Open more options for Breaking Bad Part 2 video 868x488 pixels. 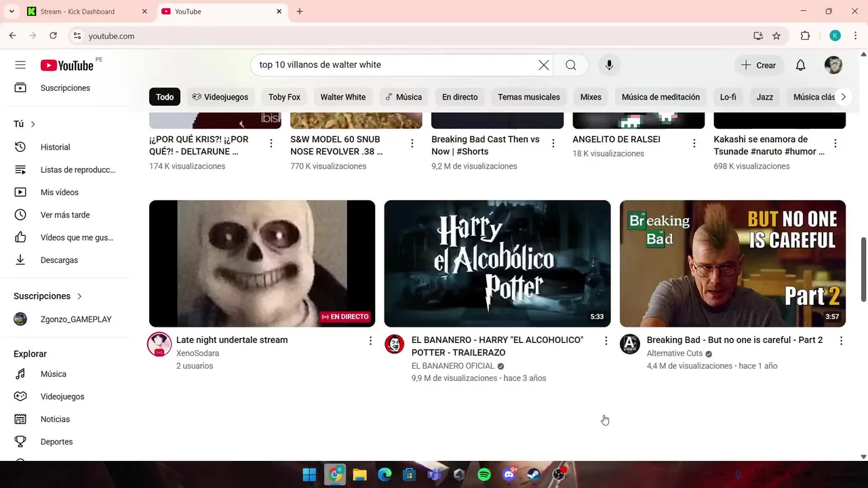tap(842, 341)
